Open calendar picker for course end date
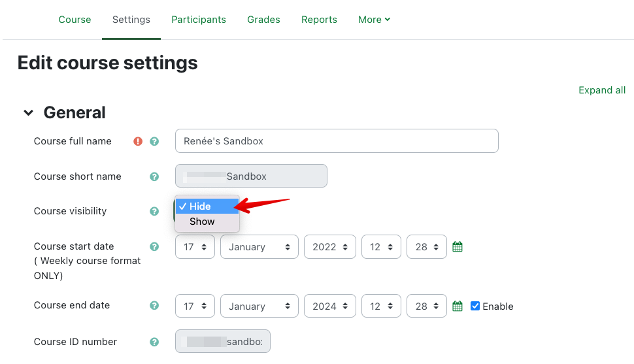The width and height of the screenshot is (634, 364). tap(458, 306)
